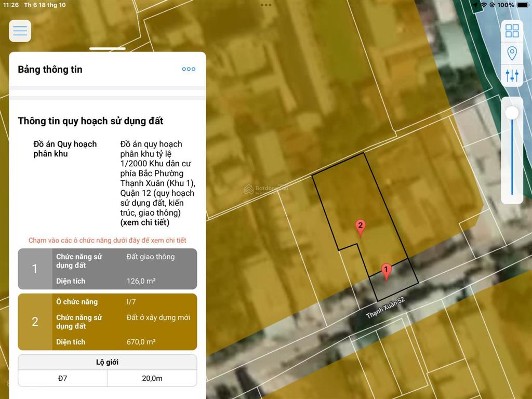Tap the 126,0 m² area value
Screen dimensions: 532x399
(141, 281)
